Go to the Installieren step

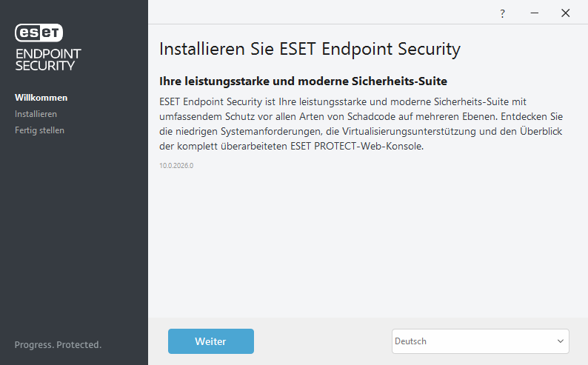(x=36, y=114)
